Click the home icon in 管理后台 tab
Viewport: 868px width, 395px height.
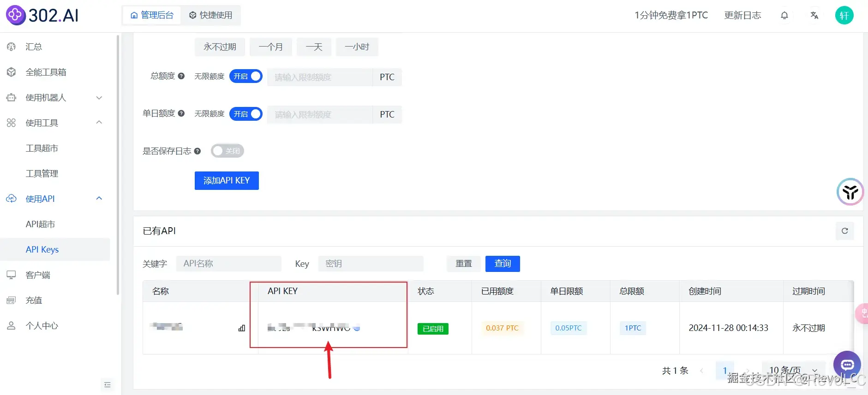(134, 15)
